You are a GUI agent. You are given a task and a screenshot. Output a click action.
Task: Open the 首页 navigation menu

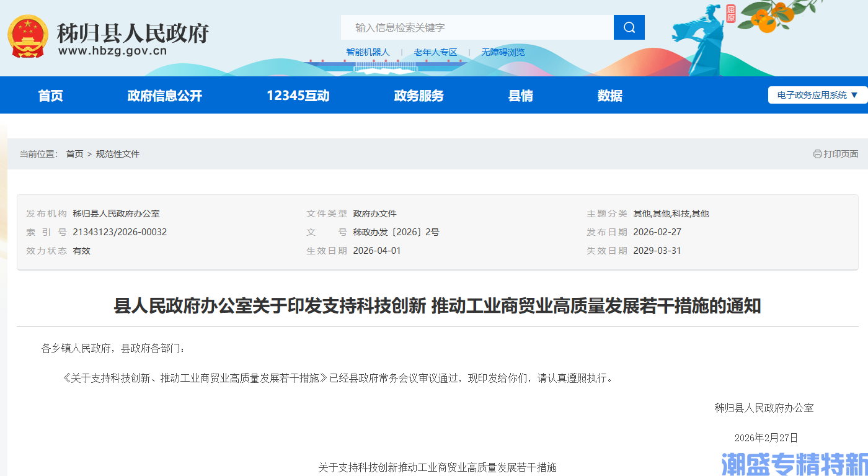tap(50, 95)
